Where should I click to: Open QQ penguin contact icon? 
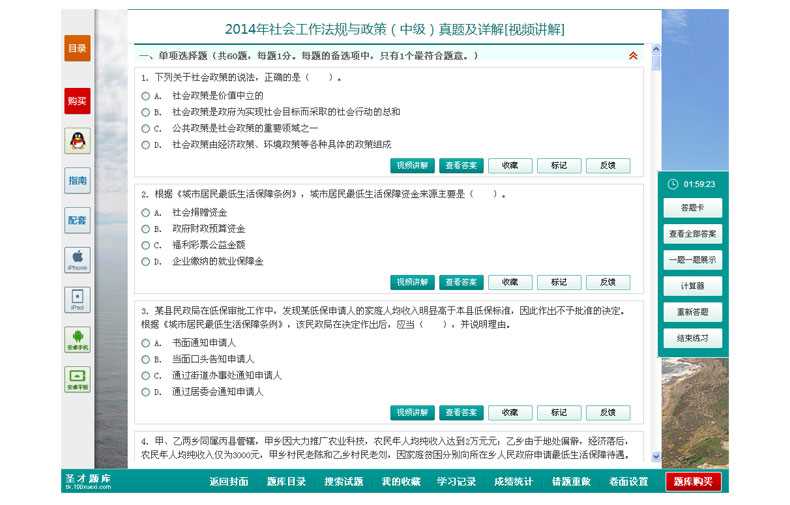(77, 141)
